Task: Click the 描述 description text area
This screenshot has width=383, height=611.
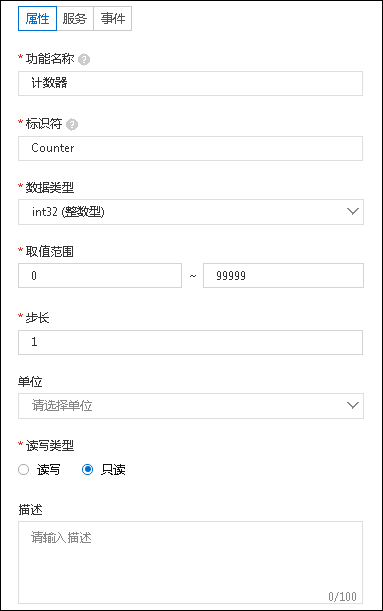Action: (x=191, y=563)
